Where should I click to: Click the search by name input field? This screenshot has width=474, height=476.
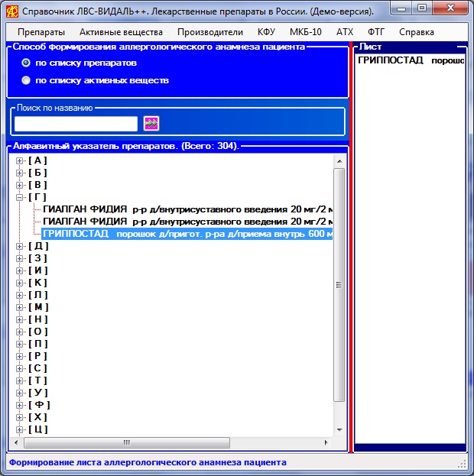coord(76,124)
